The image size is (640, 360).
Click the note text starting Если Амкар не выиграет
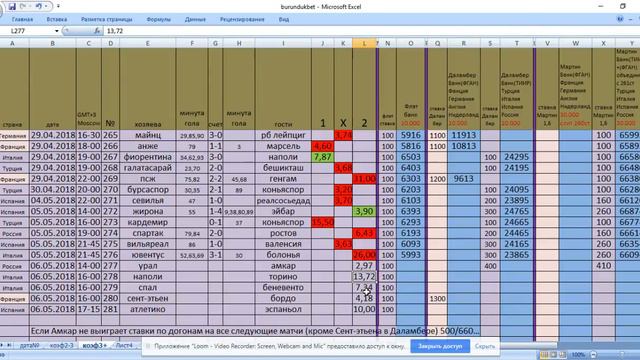pos(255,331)
